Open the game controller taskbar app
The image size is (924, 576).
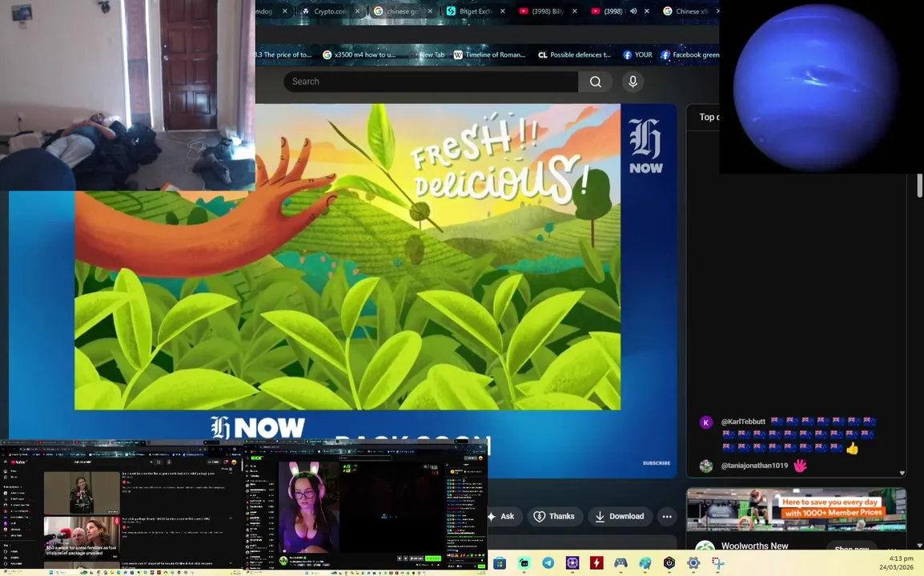click(x=621, y=563)
